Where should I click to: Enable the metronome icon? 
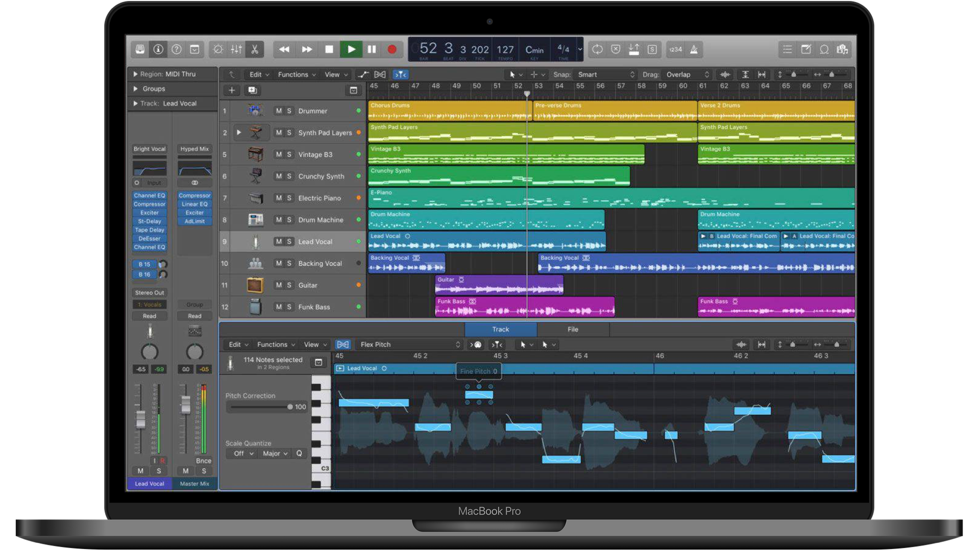[693, 49]
